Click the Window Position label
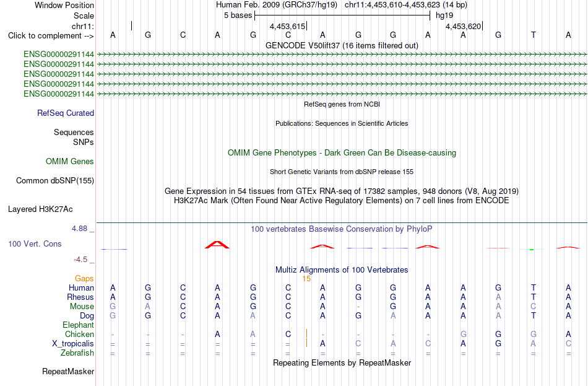This screenshot has height=386, width=588. pos(64,5)
